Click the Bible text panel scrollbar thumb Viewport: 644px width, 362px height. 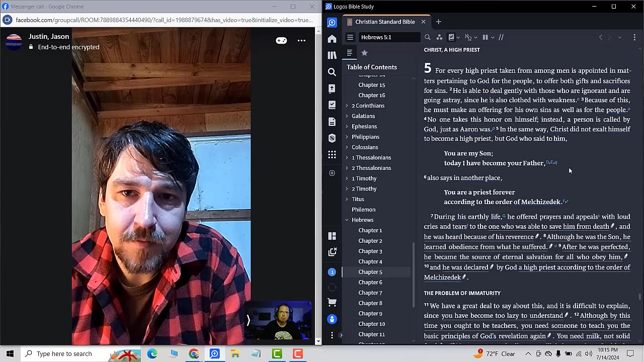tap(639, 297)
